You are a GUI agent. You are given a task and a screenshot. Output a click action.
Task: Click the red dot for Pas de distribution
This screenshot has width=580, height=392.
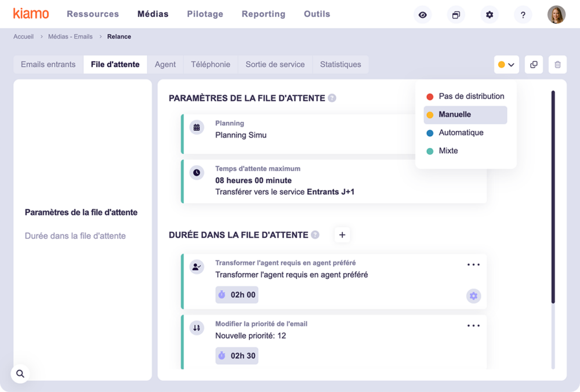(430, 97)
